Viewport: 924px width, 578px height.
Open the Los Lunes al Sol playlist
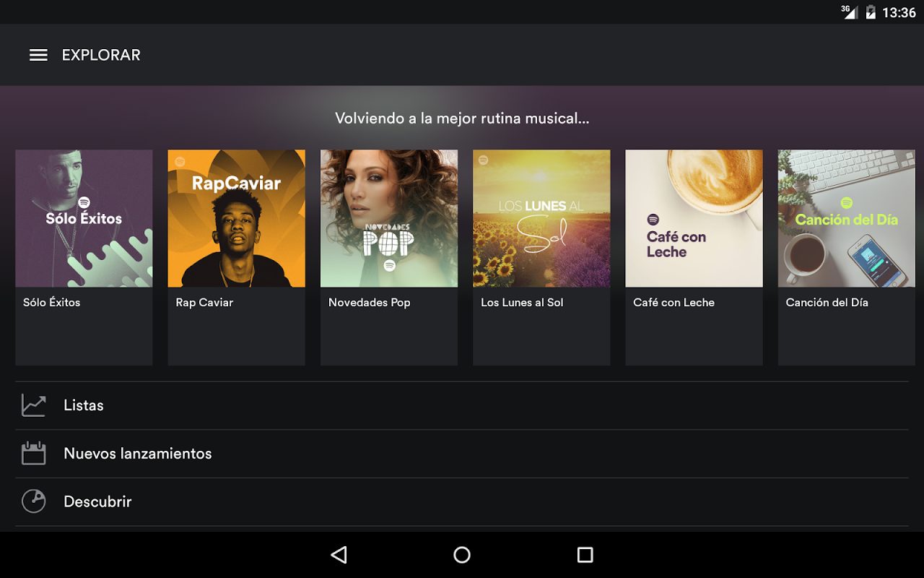541,218
